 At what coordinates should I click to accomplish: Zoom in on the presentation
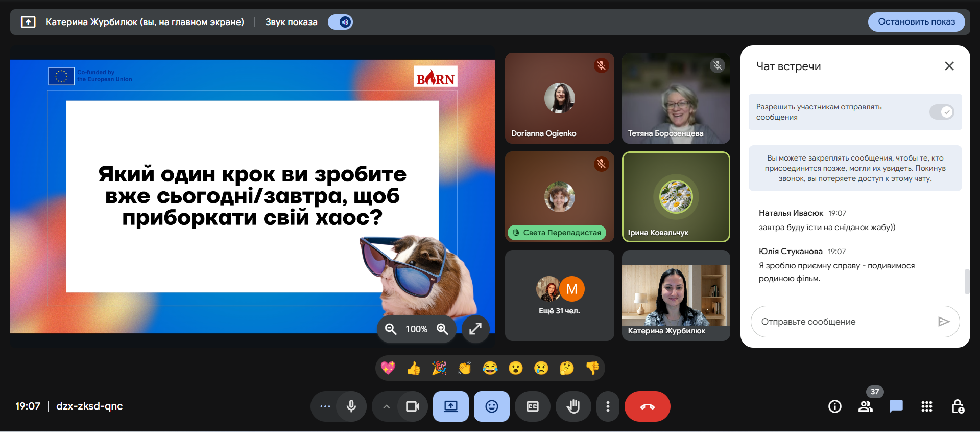point(442,329)
